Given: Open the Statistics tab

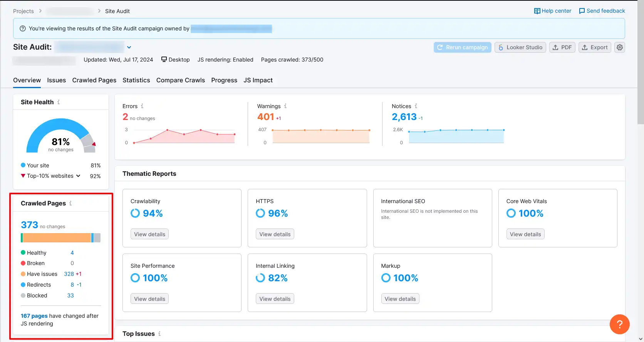Looking at the screenshot, I should tap(136, 80).
